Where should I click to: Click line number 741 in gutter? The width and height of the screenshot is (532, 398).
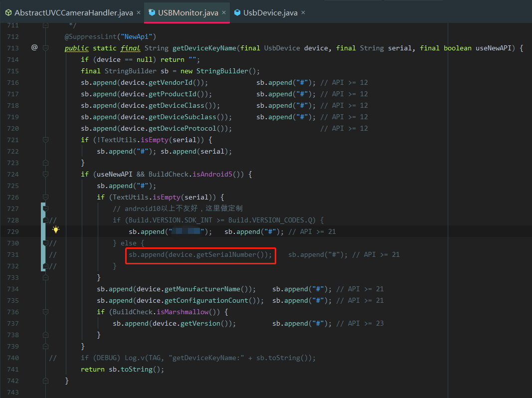(x=13, y=369)
